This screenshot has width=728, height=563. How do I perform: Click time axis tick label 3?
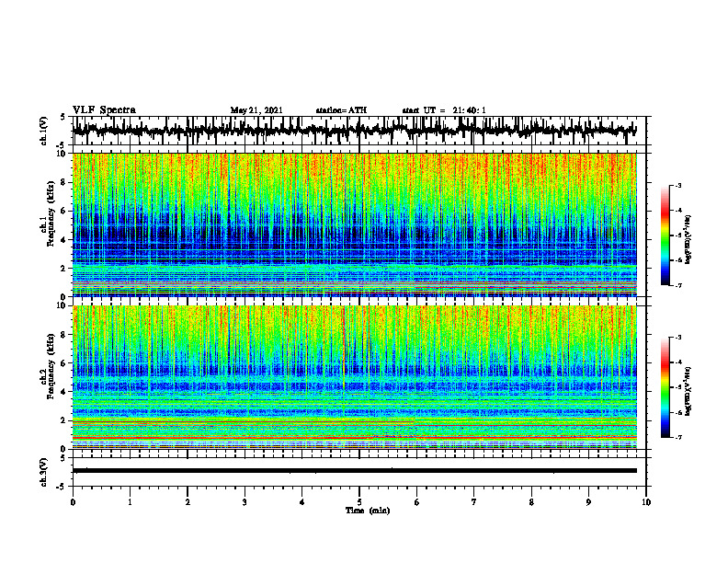[245, 502]
